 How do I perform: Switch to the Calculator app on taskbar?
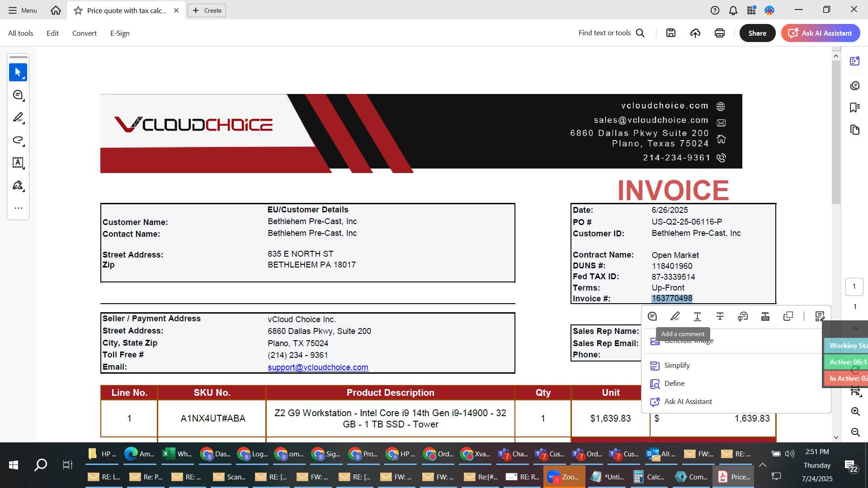649,477
